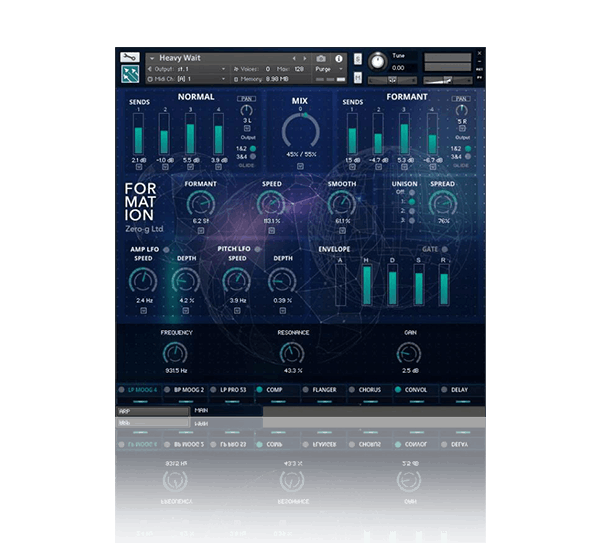The image size is (600, 543).
Task: Select Formant output 3&4 radio
Action: (x=468, y=157)
